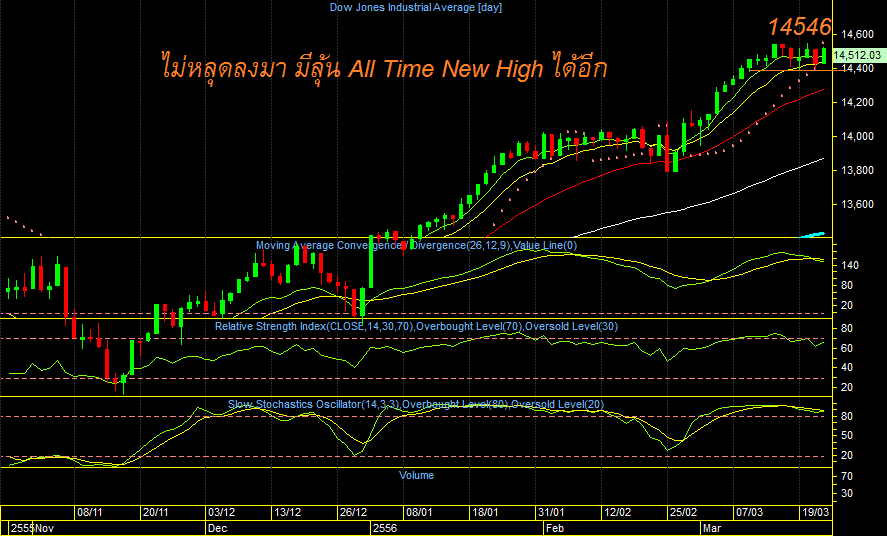Viewport: 887px width, 536px height.
Task: Click the Mar month label
Action: [711, 529]
